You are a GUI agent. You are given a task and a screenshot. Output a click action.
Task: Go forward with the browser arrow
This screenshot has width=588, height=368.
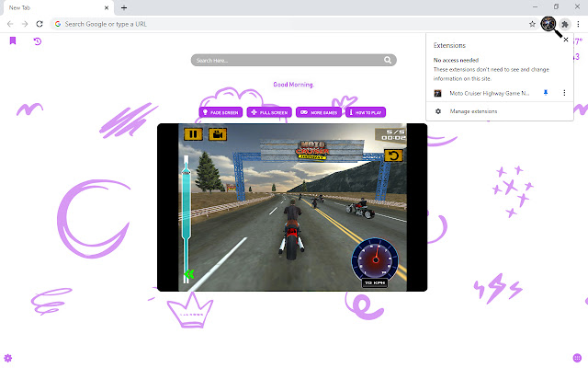click(x=25, y=24)
